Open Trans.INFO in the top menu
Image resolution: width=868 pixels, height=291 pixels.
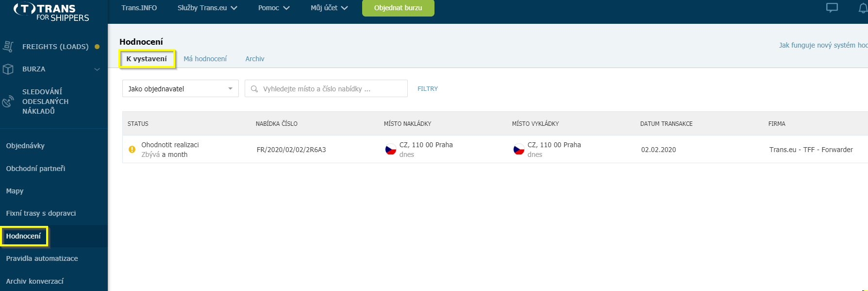pyautogui.click(x=139, y=8)
